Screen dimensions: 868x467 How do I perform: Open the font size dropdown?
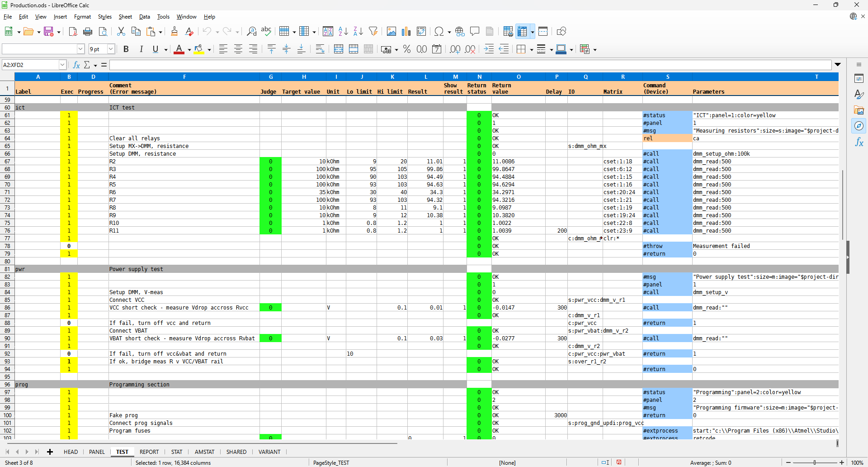point(111,49)
